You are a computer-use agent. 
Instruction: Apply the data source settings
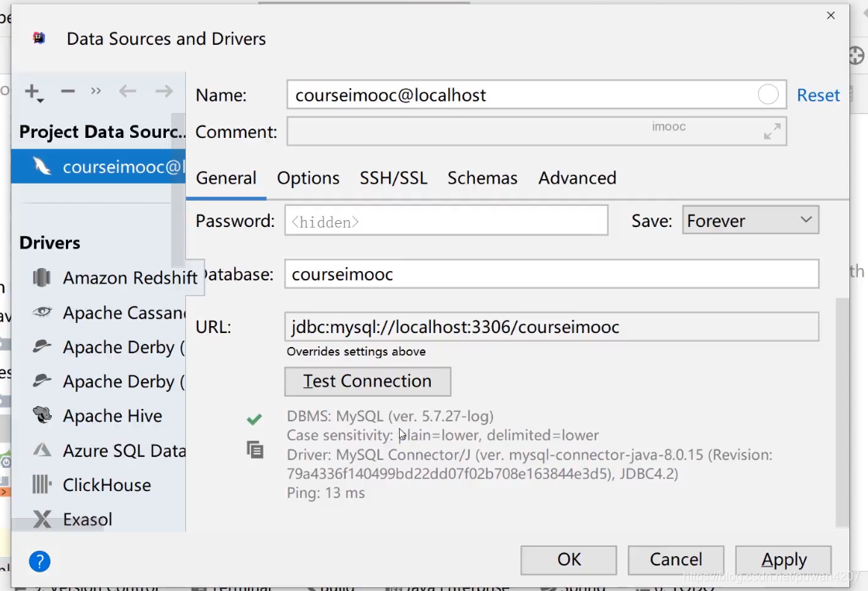click(x=784, y=560)
